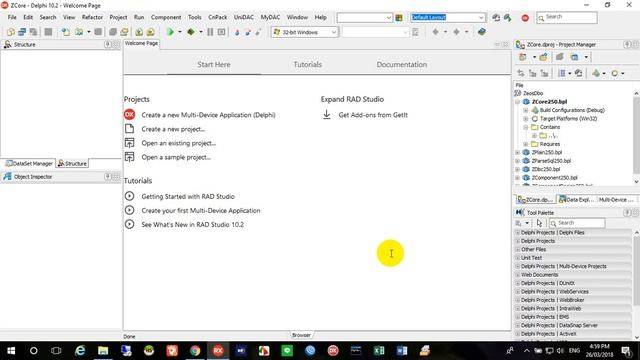Expand the ZDbc250.bpl project node
Viewport: 640px width, 360px height.
point(518,169)
